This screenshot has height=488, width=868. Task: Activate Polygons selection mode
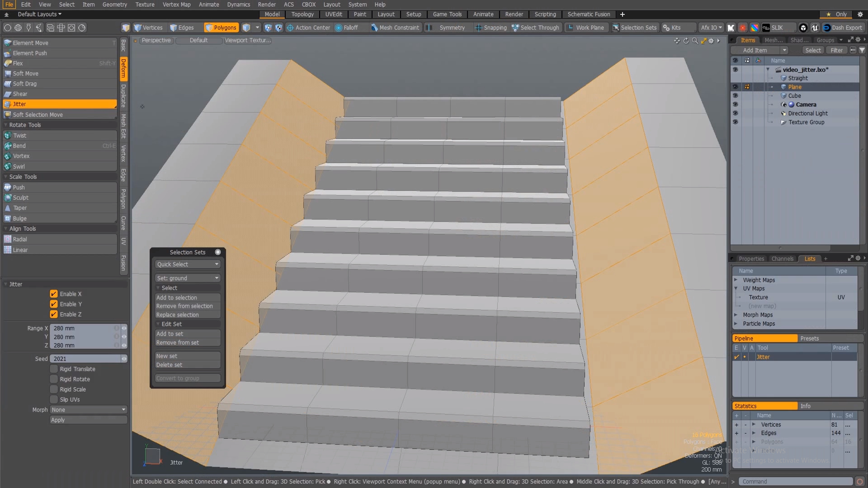221,28
